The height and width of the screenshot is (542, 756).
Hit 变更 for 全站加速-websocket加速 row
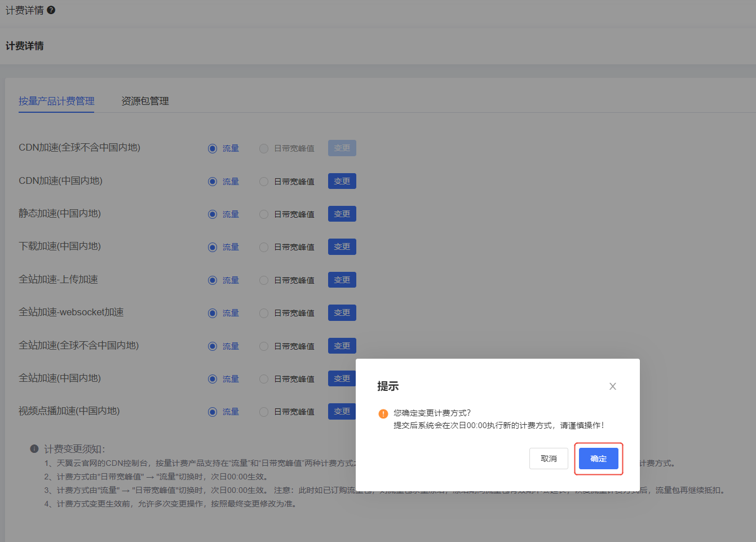[342, 312]
